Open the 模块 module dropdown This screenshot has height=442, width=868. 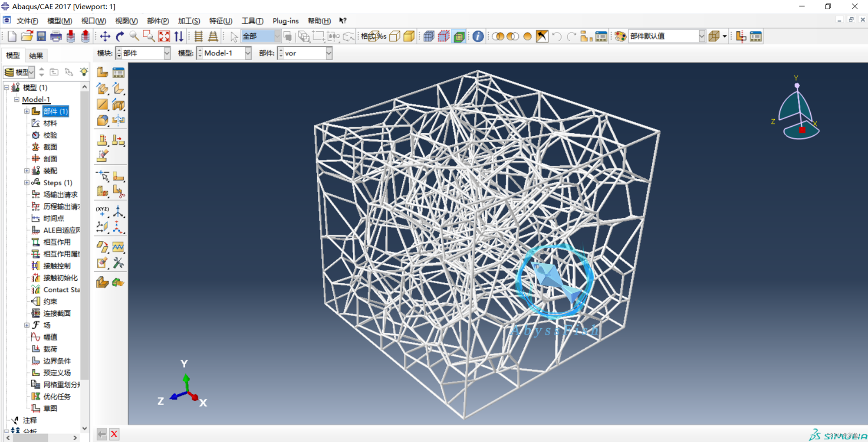(x=167, y=53)
